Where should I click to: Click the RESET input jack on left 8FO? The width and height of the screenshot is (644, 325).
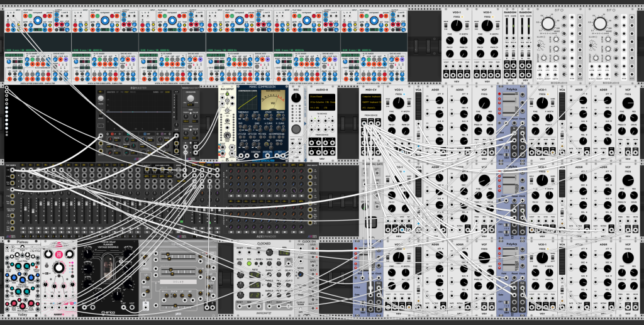[548, 75]
